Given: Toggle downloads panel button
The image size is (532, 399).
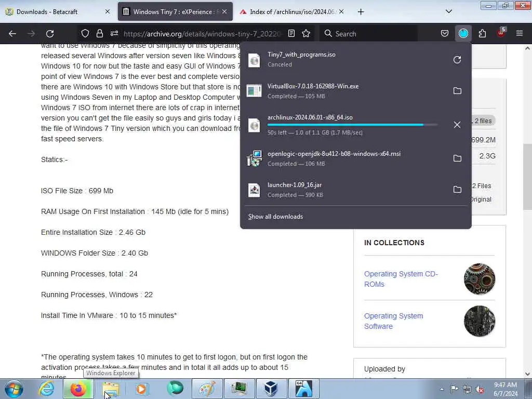Looking at the screenshot, I should click(x=463, y=33).
